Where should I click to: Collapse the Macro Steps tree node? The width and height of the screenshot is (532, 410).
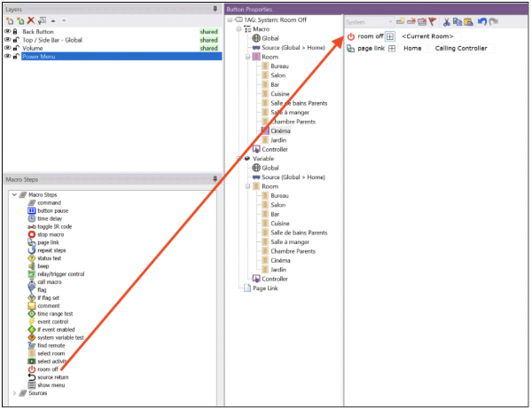point(12,194)
